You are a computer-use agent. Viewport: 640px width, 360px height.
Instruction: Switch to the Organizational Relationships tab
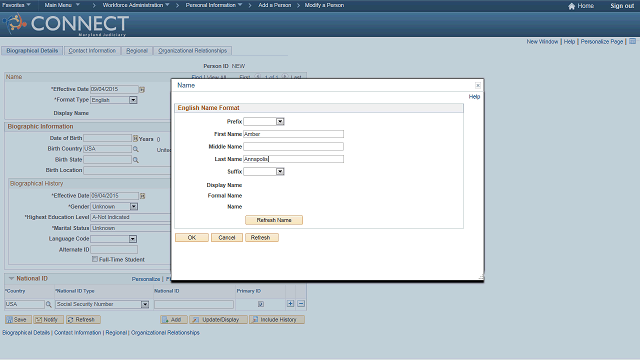[193, 51]
